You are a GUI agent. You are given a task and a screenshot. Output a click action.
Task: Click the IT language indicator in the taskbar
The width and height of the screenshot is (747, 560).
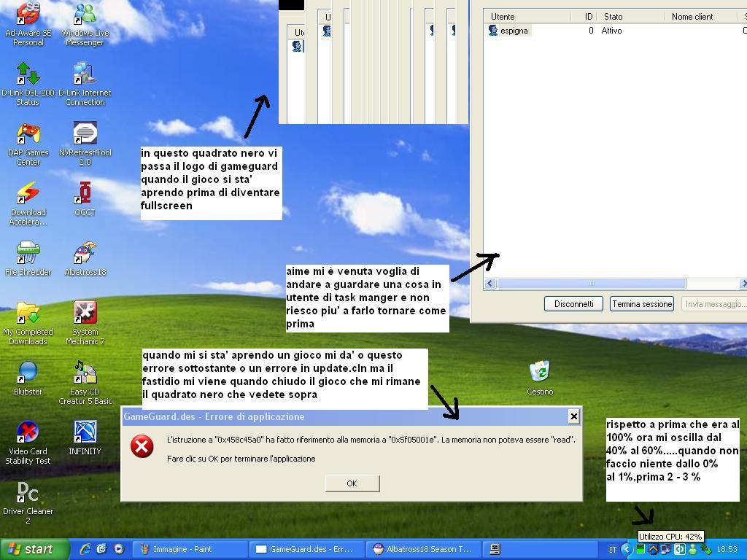[613, 550]
